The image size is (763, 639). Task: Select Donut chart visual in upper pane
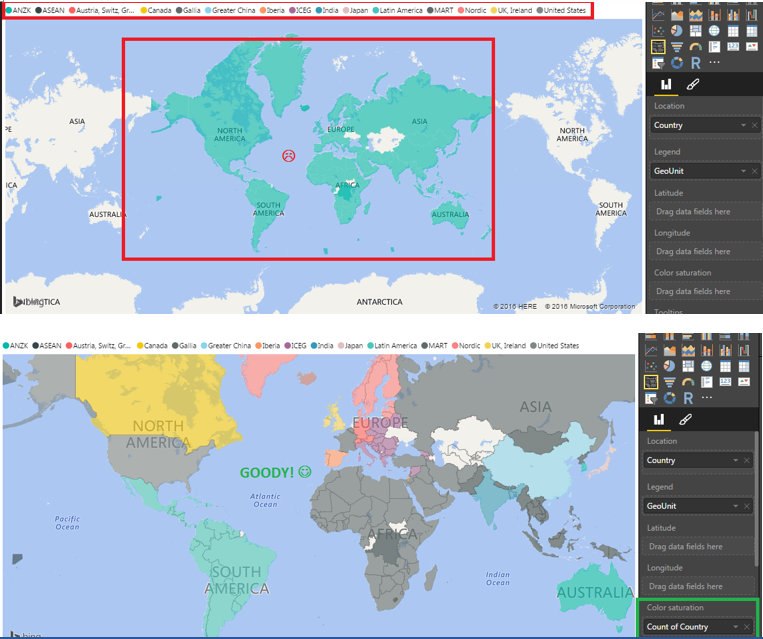click(677, 63)
